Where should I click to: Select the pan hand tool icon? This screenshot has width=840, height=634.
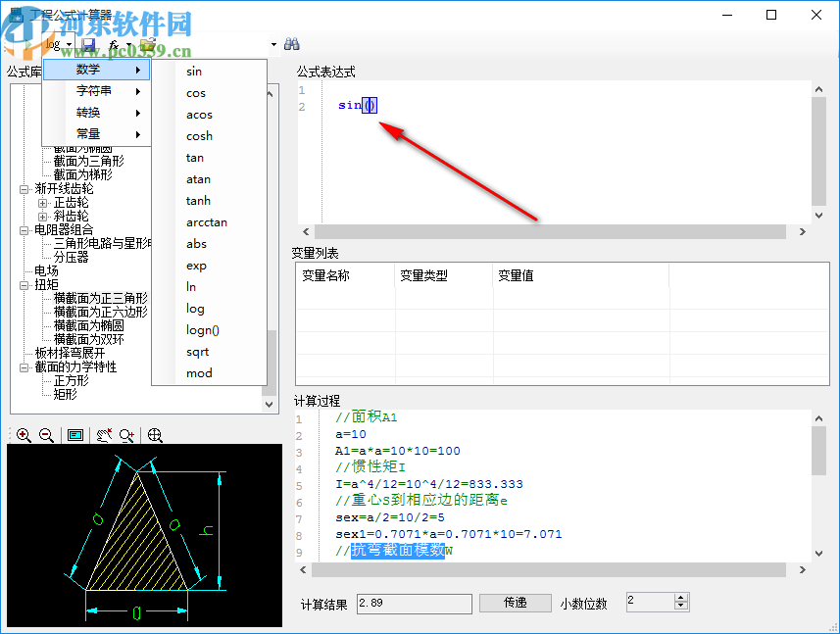(x=104, y=435)
